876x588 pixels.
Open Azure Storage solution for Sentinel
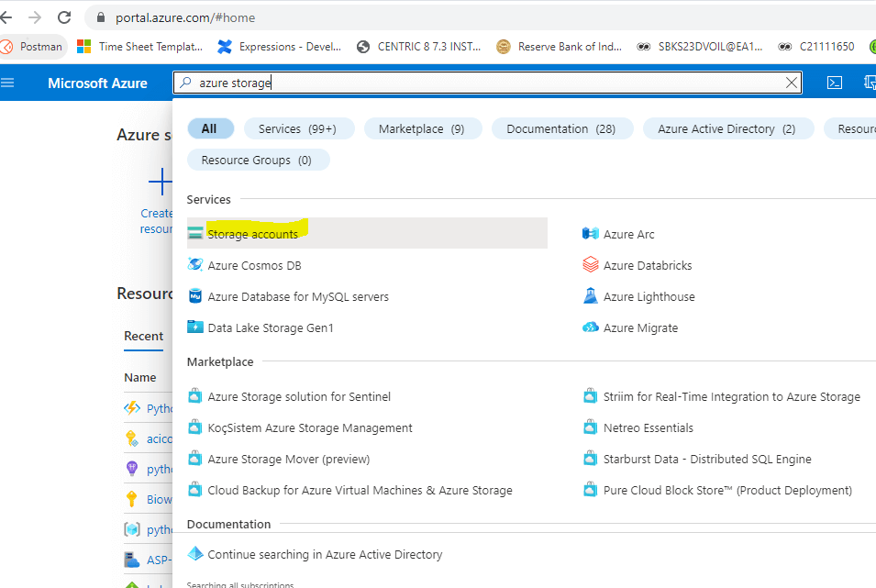tap(299, 395)
